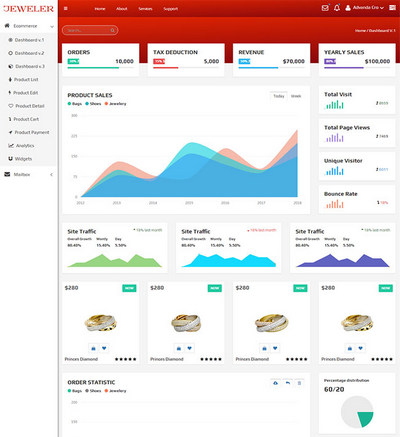This screenshot has height=437, width=400.
Task: Open the right panel icon in top-right corner
Action: [392, 8]
